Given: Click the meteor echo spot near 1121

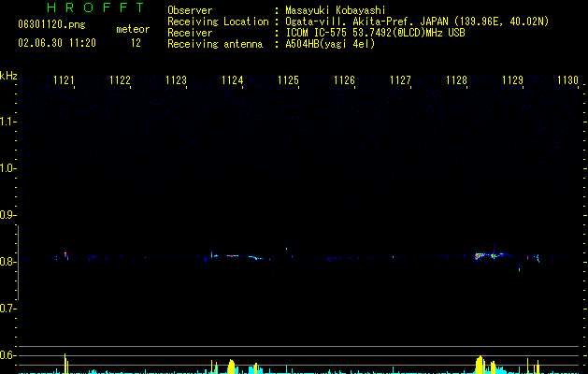Looking at the screenshot, I should coord(66,255).
